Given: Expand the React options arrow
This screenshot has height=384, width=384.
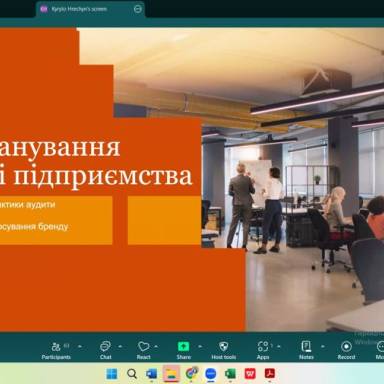Looking at the screenshot, I should (156, 347).
